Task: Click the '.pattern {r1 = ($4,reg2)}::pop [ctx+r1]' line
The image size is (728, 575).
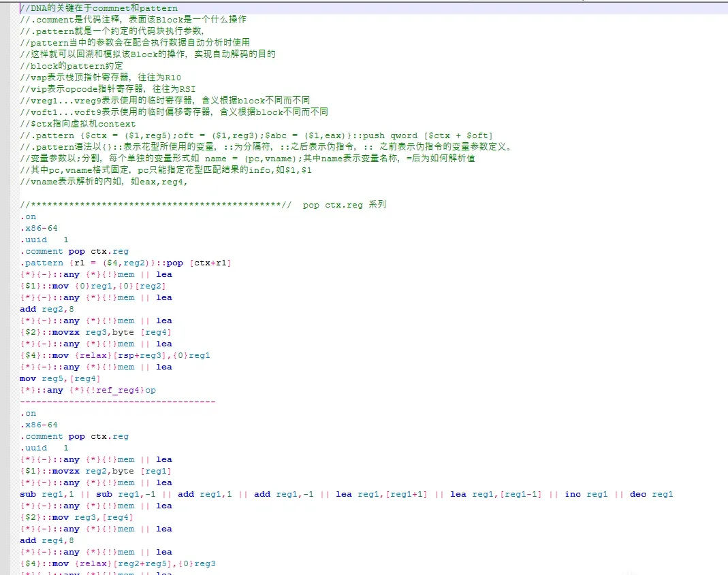Action: [125, 263]
